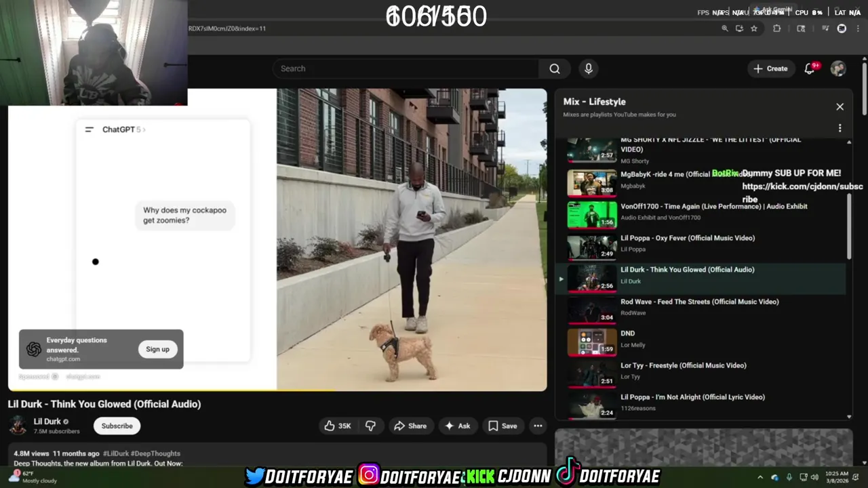
Task: Open the taskbar network icon
Action: (x=803, y=477)
